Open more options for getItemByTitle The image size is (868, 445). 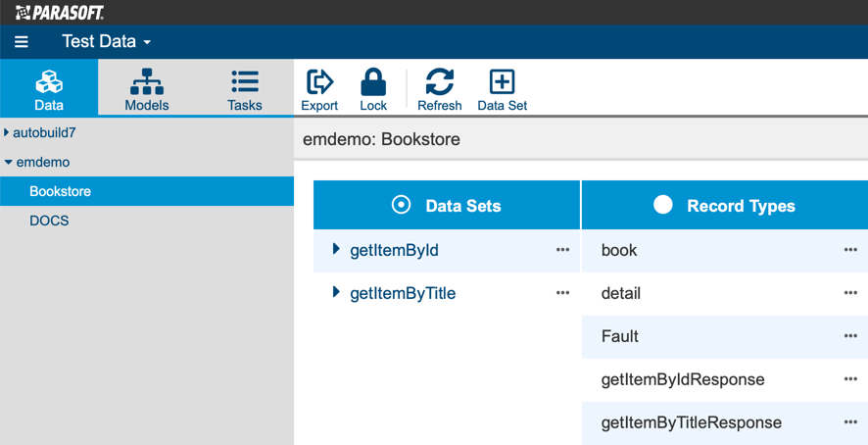pos(562,293)
